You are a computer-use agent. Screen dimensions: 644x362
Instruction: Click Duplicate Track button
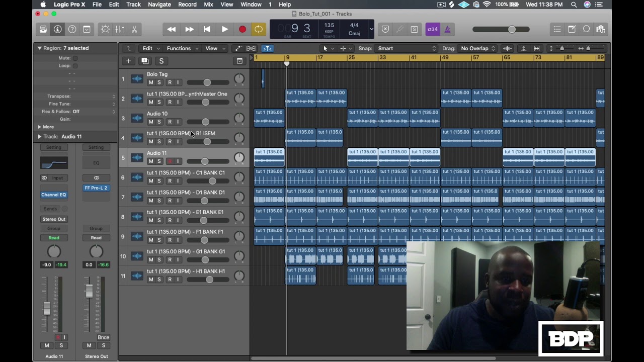[145, 61]
